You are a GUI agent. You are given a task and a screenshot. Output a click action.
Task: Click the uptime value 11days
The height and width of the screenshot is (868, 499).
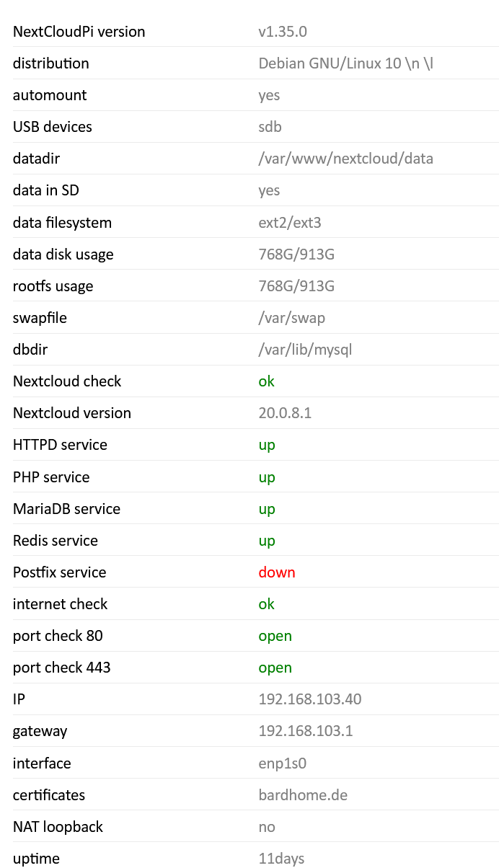click(281, 859)
